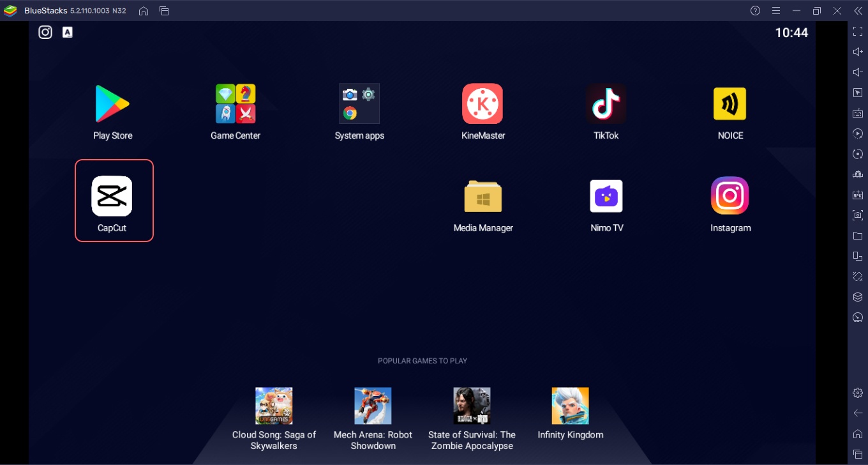This screenshot has height=465, width=868.
Task: Launch the TikTok app
Action: click(x=606, y=103)
